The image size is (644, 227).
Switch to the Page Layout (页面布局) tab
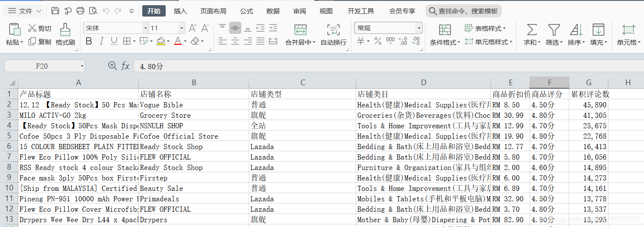[x=213, y=11]
